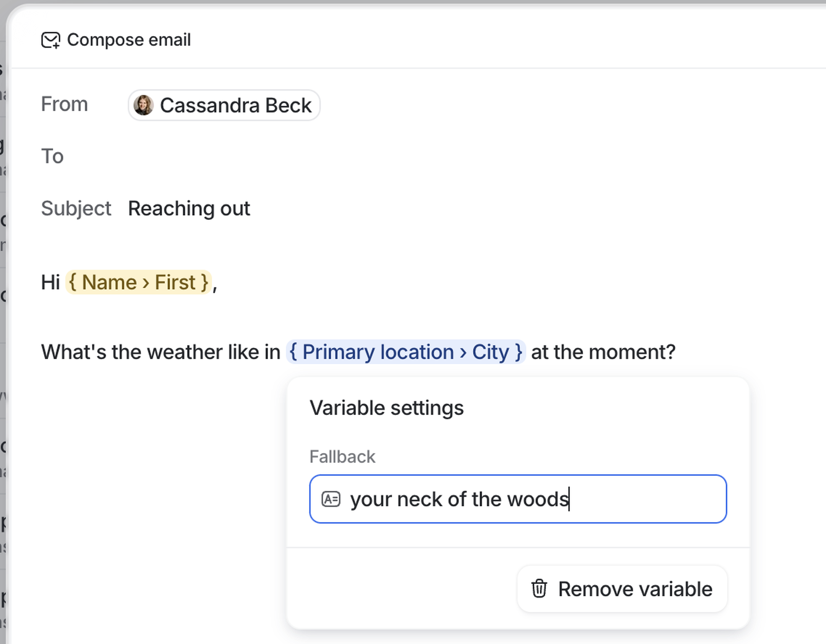Edit the Reaching out subject line
This screenshot has height=644, width=826.
189,209
